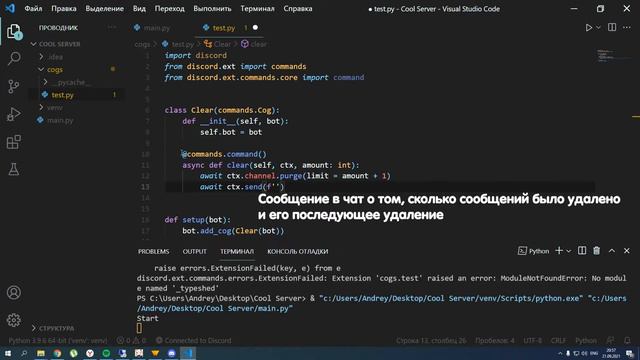Expand the СТРУКТУРА outline section

57,328
